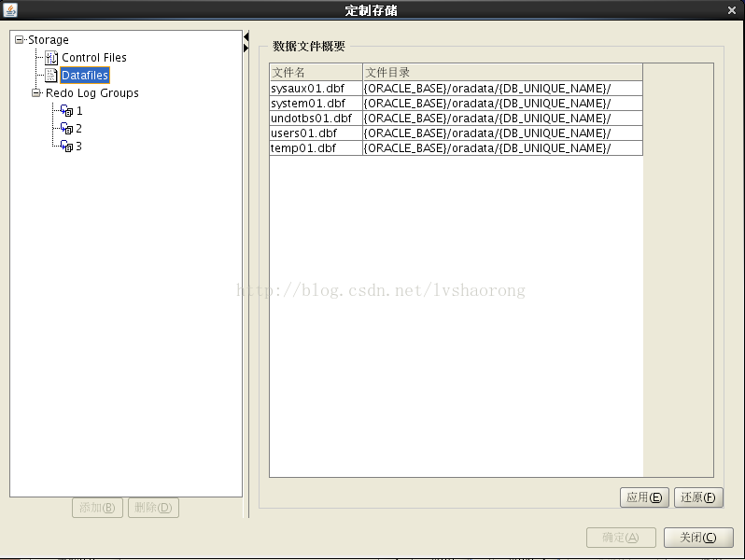Click the Datafiles document icon
This screenshot has width=745, height=560.
[51, 75]
